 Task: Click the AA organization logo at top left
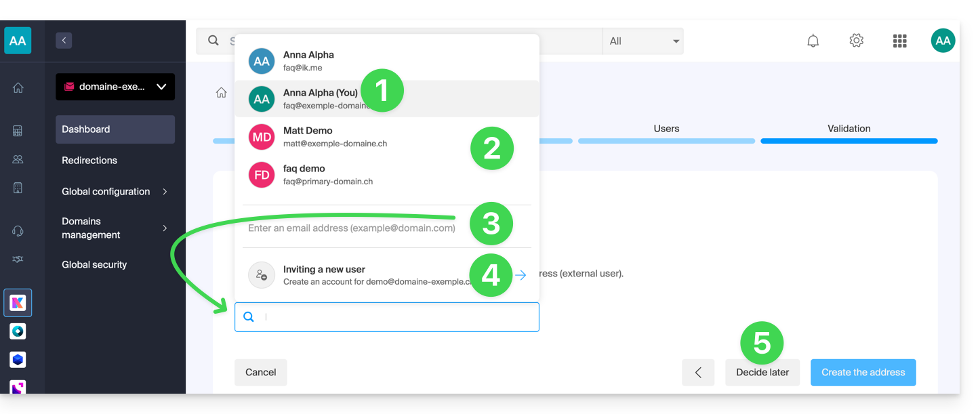18,41
